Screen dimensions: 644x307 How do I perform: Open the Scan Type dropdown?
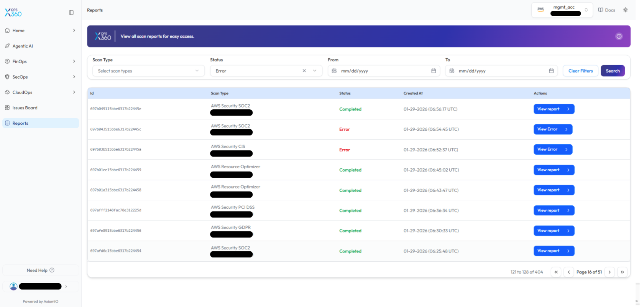coord(148,71)
